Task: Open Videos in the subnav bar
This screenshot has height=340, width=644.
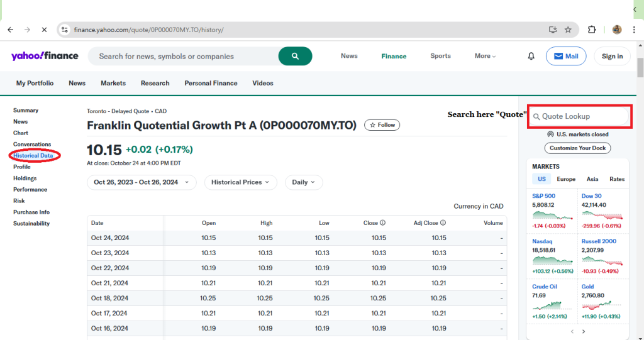Action: pyautogui.click(x=263, y=83)
